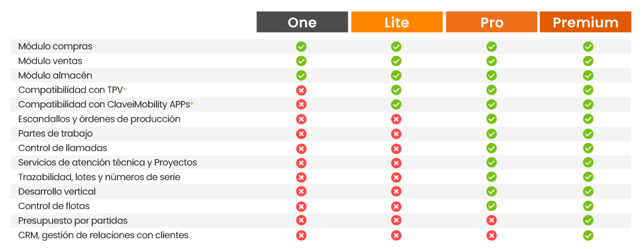Image resolution: width=644 pixels, height=249 pixels.
Task: Open the Pro plan header
Action: tap(491, 22)
